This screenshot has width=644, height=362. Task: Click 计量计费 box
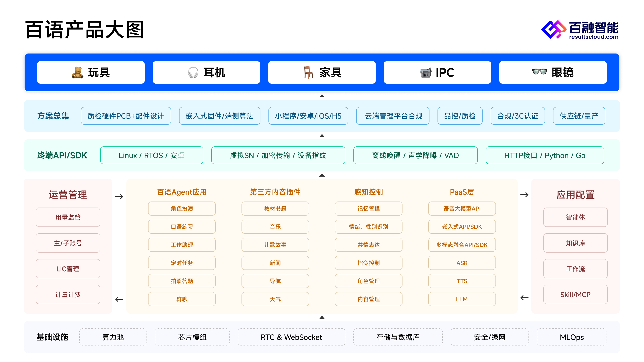tap(68, 295)
